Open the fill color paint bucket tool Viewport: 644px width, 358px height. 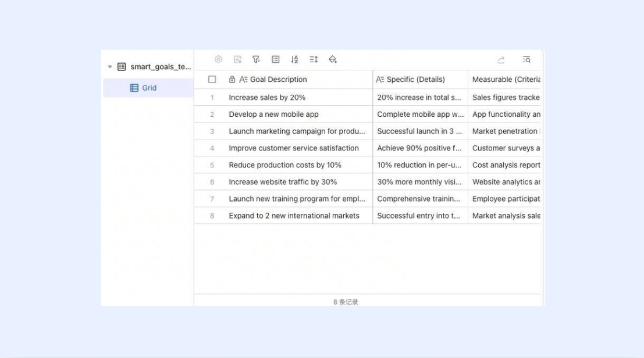333,59
